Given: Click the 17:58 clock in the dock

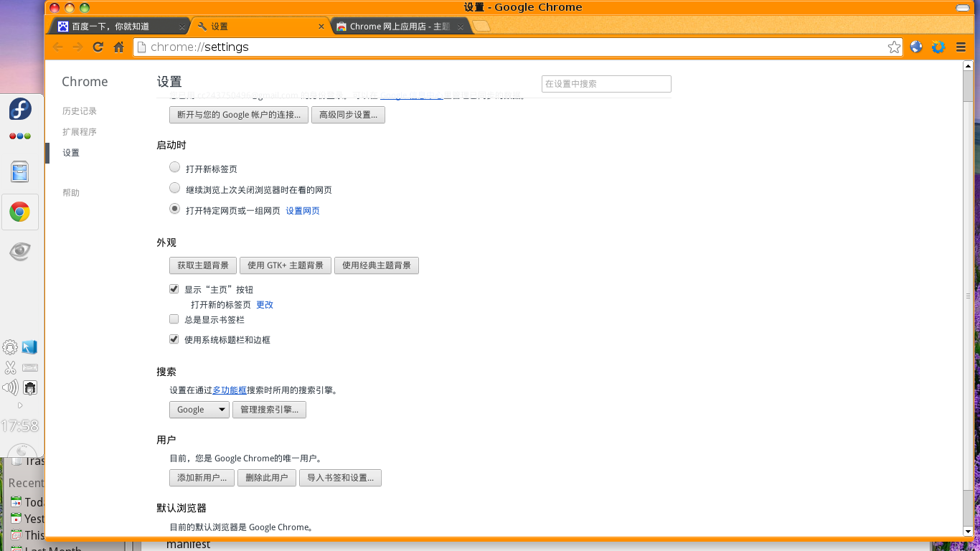Looking at the screenshot, I should [x=20, y=425].
